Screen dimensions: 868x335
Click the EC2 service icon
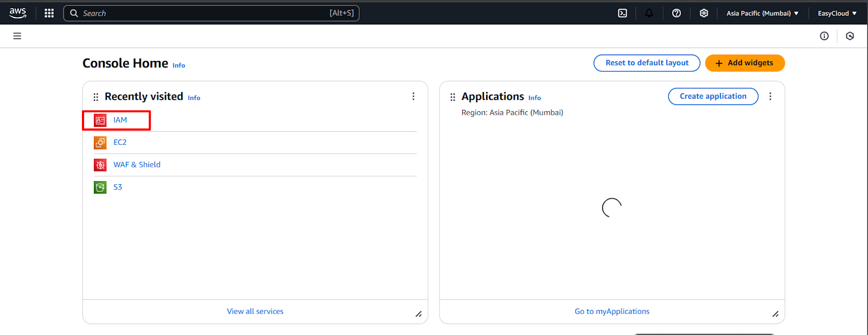[x=100, y=143]
